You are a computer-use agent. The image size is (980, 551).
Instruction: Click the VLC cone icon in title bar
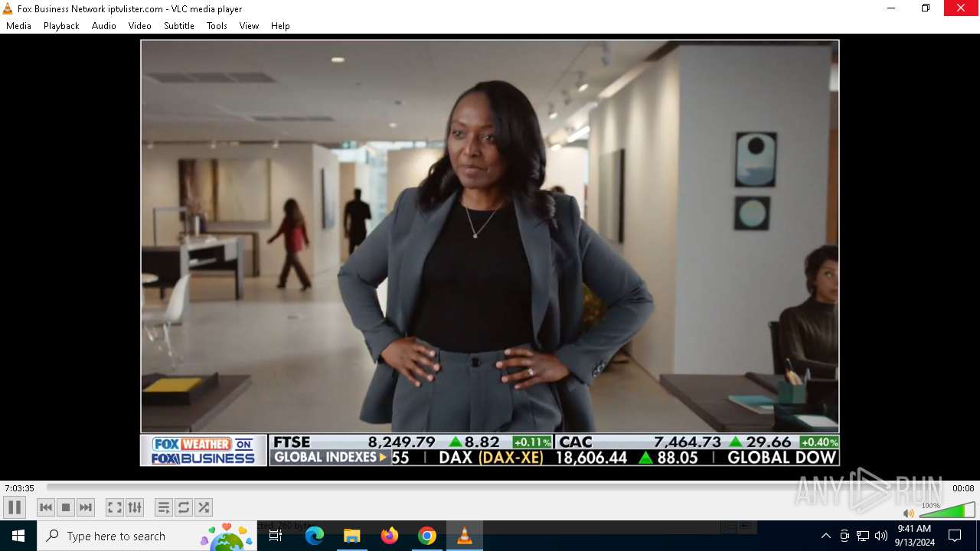[x=8, y=8]
